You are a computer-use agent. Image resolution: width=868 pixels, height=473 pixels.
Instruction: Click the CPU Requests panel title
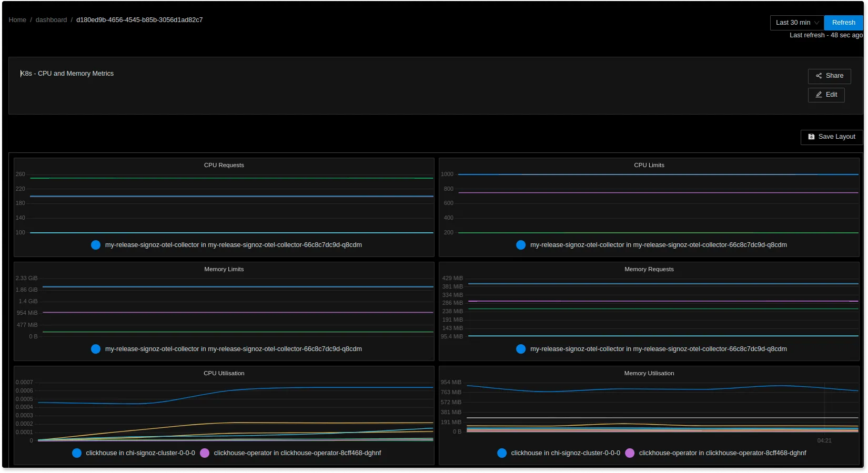(x=224, y=165)
